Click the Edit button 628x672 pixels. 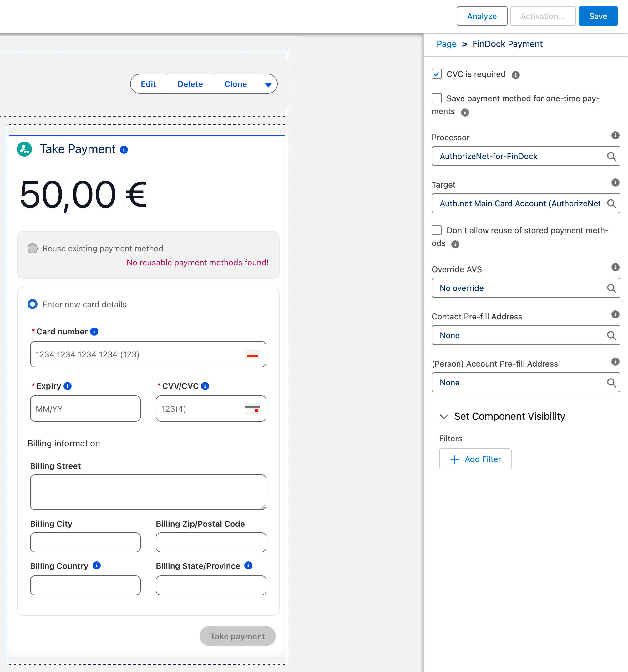coord(149,84)
